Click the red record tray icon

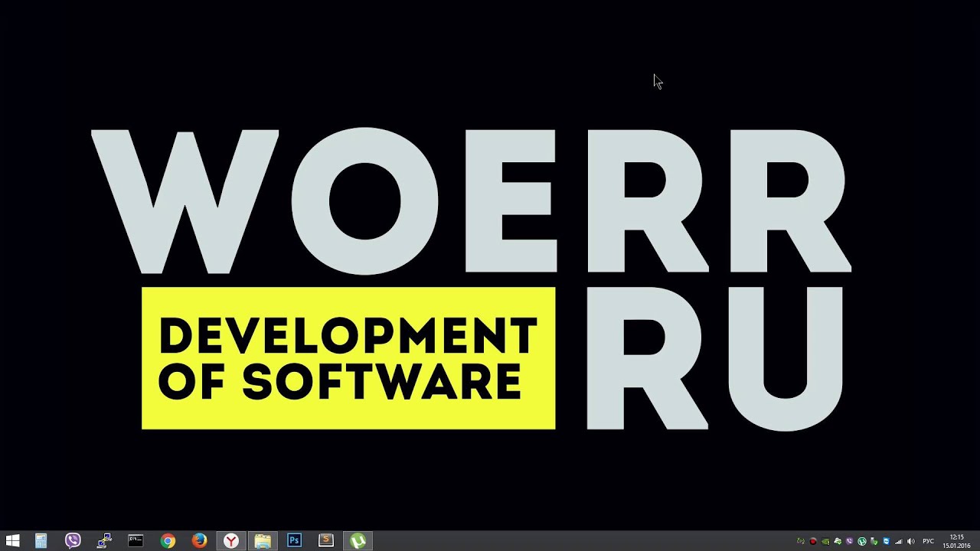(813, 542)
